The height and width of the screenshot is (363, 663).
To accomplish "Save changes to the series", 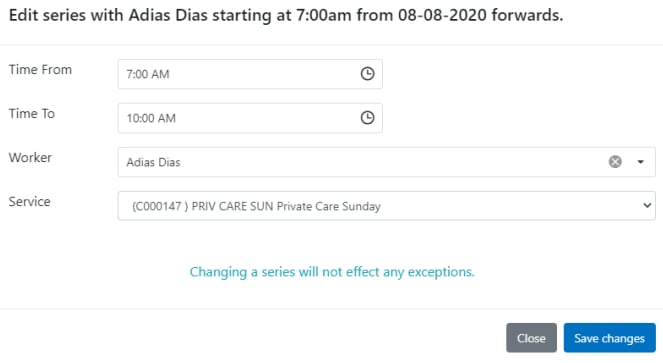I will 609,338.
